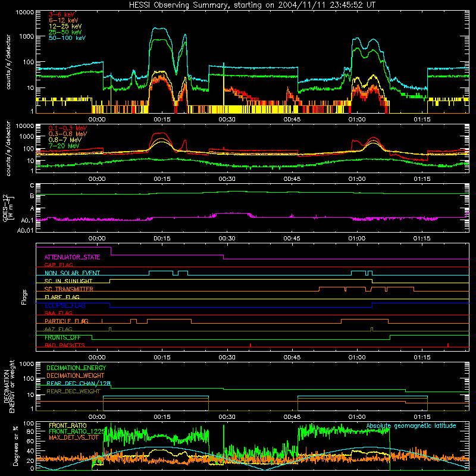The width and height of the screenshot is (476, 476).
Task: Select the 3-6 keV legend label
Action: (62, 14)
